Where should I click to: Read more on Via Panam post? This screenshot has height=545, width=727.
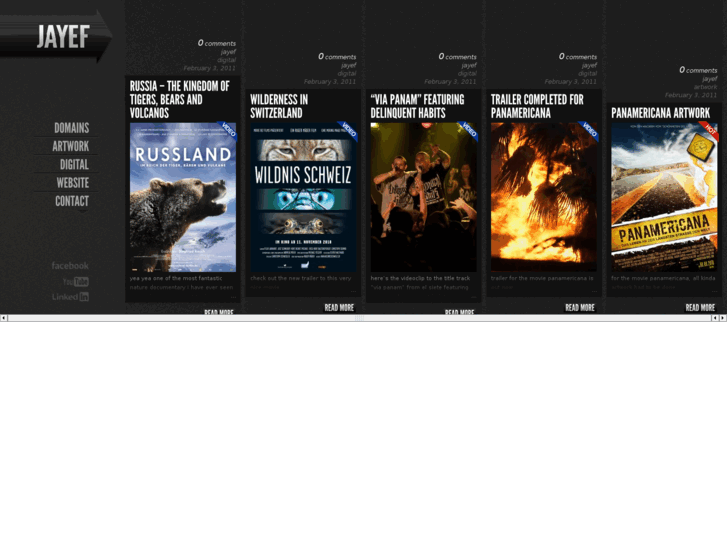[459, 312]
